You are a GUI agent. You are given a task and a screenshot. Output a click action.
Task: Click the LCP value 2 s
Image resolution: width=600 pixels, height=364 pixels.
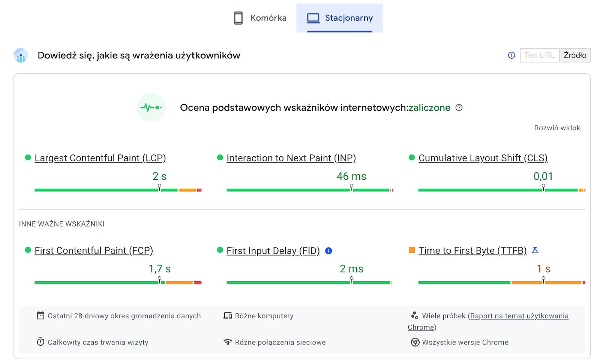pos(159,176)
